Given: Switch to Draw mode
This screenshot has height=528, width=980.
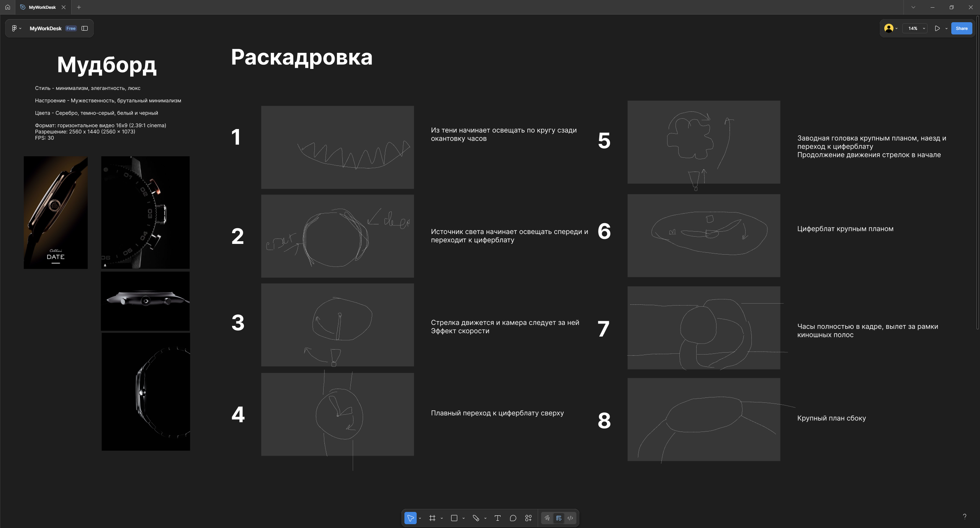Looking at the screenshot, I should (547, 518).
